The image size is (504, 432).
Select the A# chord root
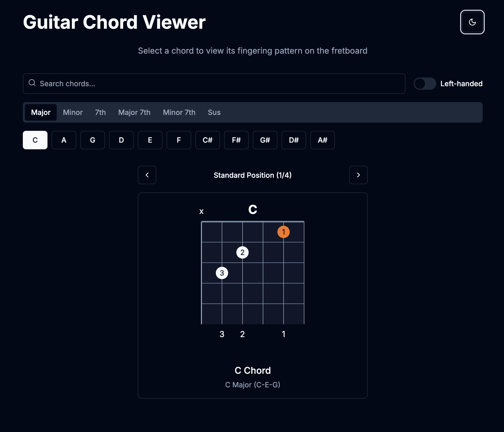(322, 140)
